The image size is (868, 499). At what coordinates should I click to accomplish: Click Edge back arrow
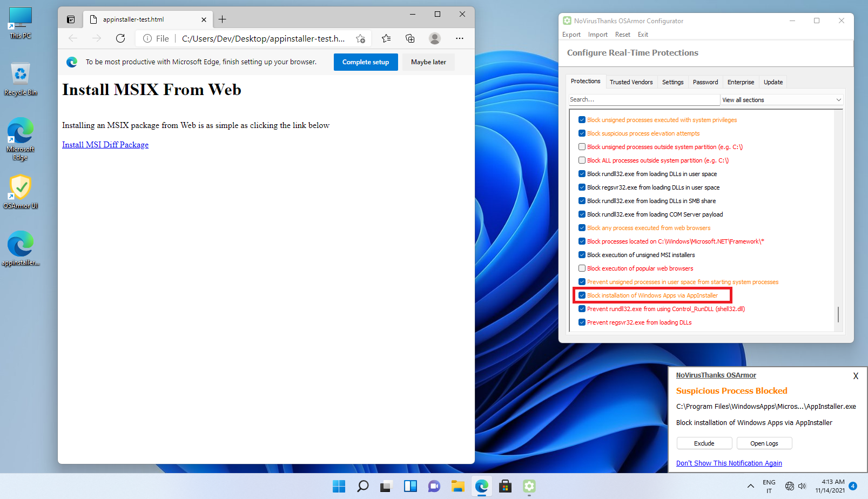click(73, 38)
